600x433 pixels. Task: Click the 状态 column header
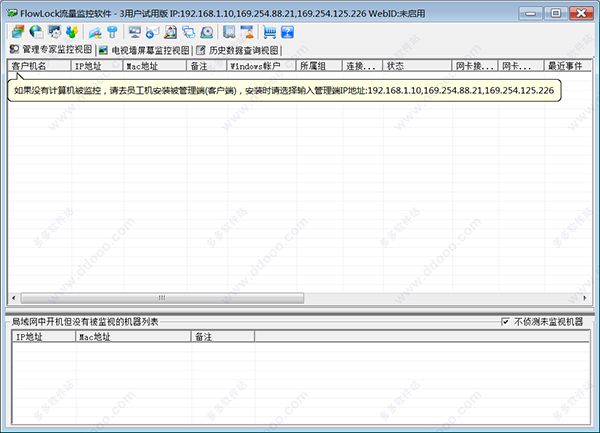coord(417,66)
